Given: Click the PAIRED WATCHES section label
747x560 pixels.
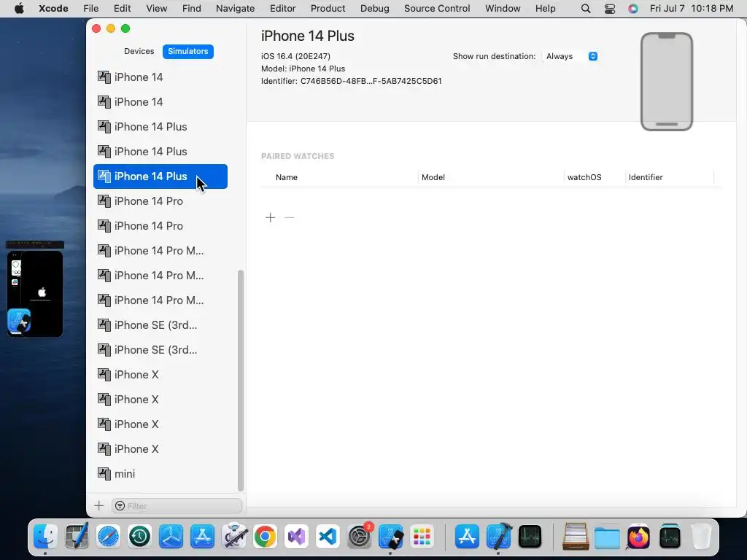Looking at the screenshot, I should point(298,156).
